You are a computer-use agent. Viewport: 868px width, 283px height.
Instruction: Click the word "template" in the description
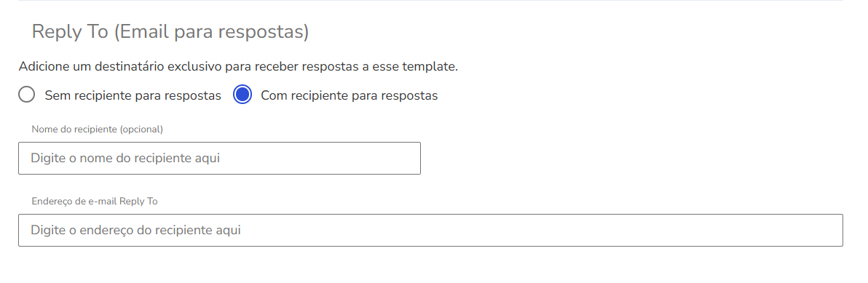[431, 67]
